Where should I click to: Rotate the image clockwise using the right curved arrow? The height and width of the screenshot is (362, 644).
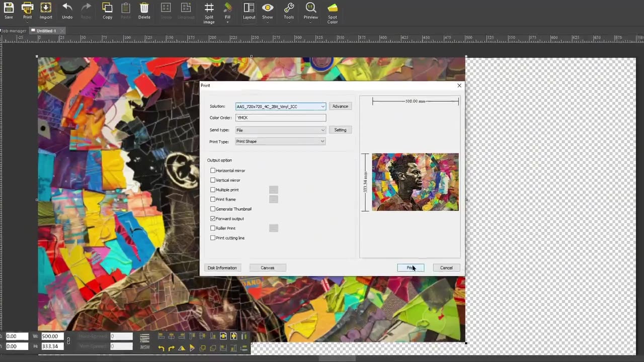[x=172, y=348]
